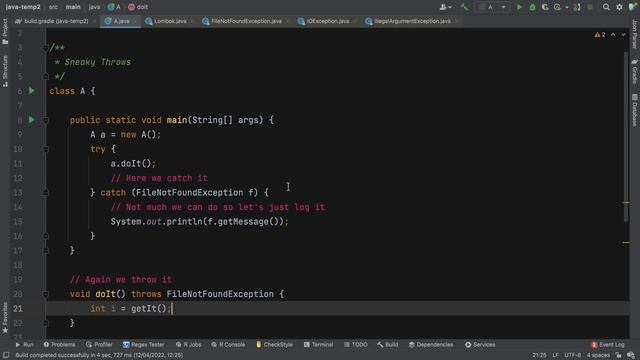Click the editor vertical scrollbar

click(626, 136)
